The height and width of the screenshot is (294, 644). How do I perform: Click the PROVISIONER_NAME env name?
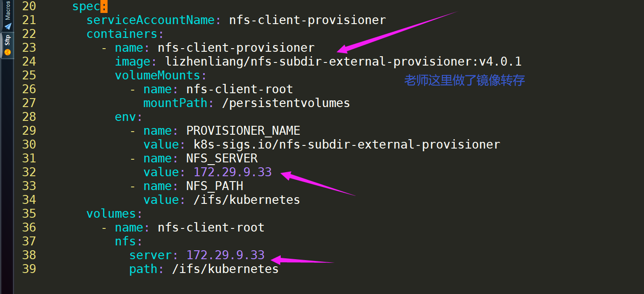[243, 131]
